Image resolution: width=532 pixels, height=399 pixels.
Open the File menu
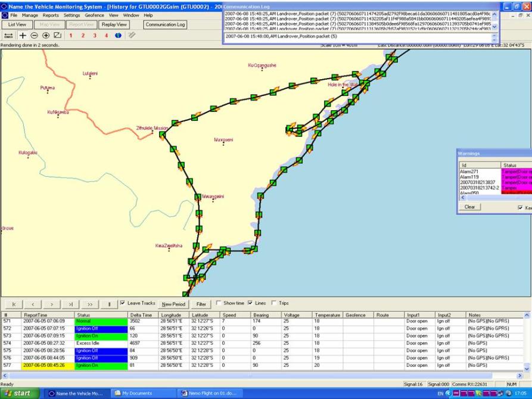(14, 15)
